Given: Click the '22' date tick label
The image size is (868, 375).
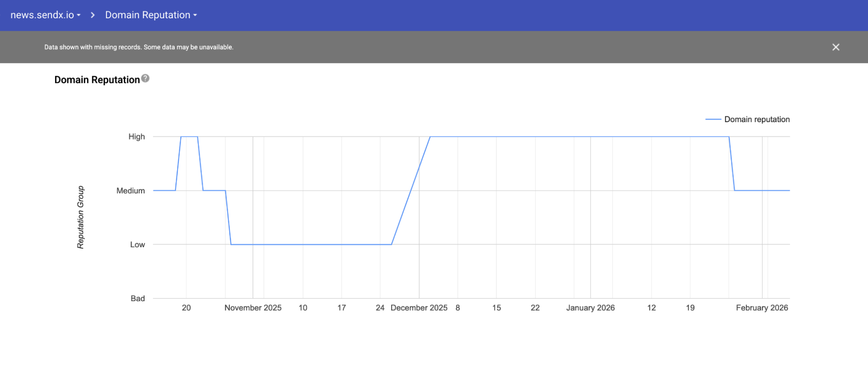Looking at the screenshot, I should [x=535, y=308].
